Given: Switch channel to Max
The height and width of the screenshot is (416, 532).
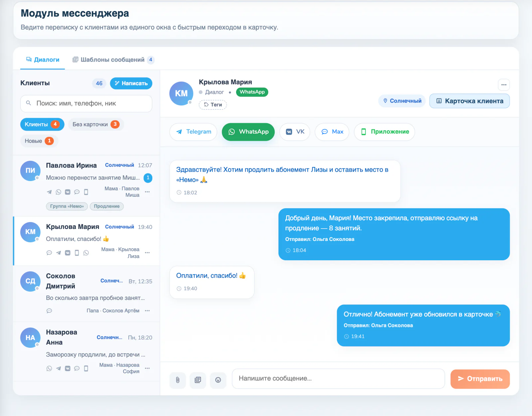Looking at the screenshot, I should tap(332, 132).
